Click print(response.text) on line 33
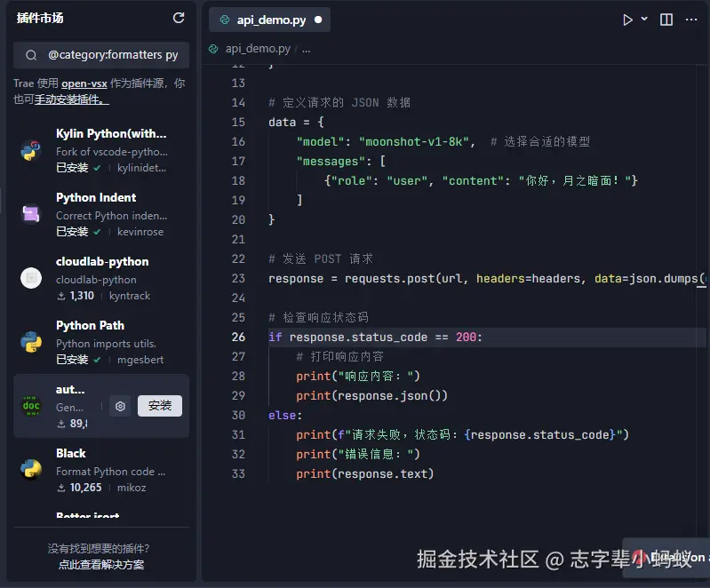 tap(364, 474)
